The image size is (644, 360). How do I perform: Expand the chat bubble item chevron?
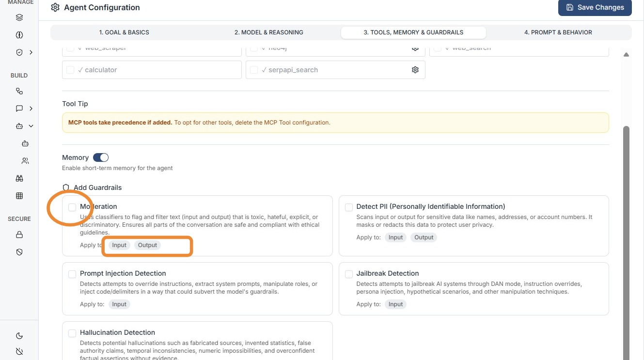31,109
